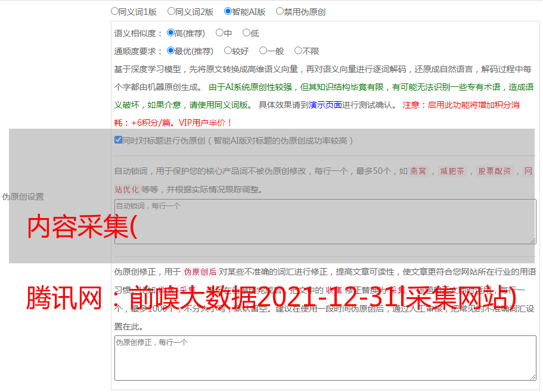Image resolution: width=543 pixels, height=392 pixels.
Task: Click the 语义相似度 label
Action: click(x=138, y=33)
